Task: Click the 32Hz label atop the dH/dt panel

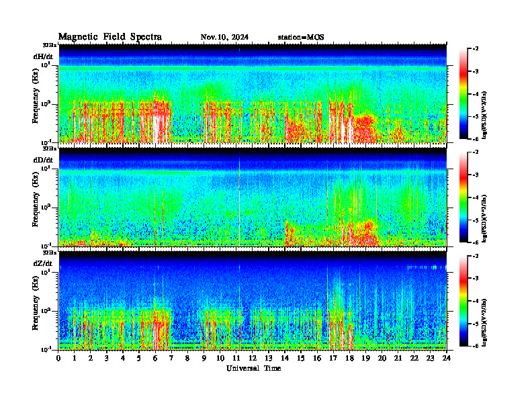Action: tap(50, 45)
